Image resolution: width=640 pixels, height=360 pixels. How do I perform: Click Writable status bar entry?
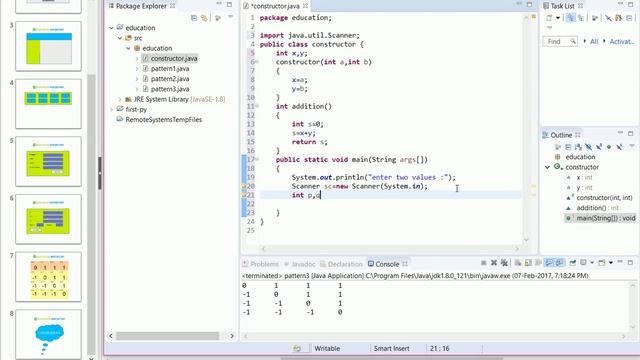(327, 349)
